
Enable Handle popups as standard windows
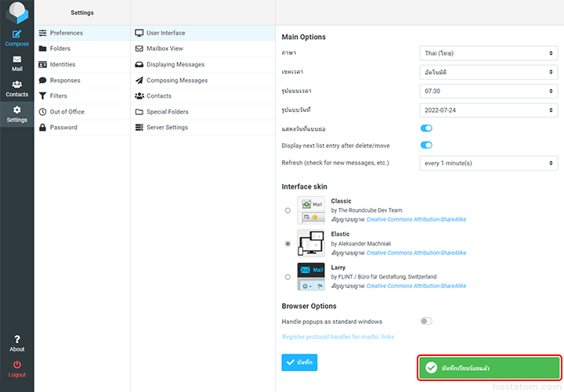point(426,321)
